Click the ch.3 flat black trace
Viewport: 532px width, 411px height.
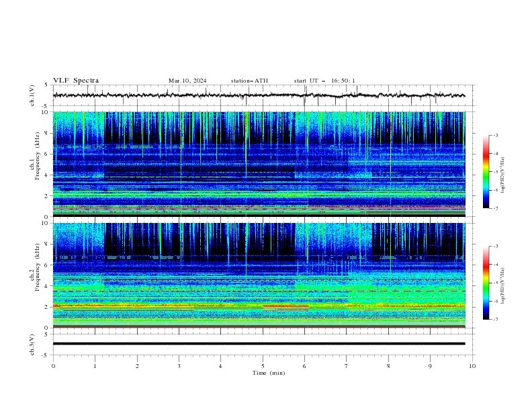259,344
